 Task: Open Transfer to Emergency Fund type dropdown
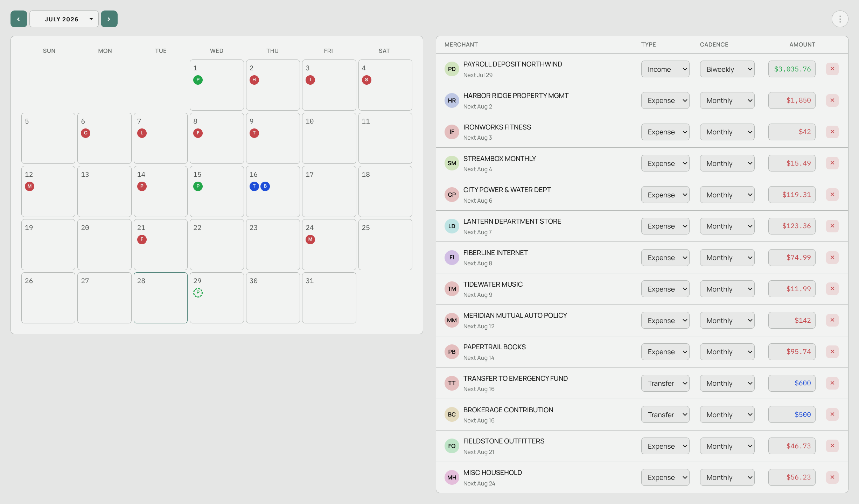coord(665,383)
